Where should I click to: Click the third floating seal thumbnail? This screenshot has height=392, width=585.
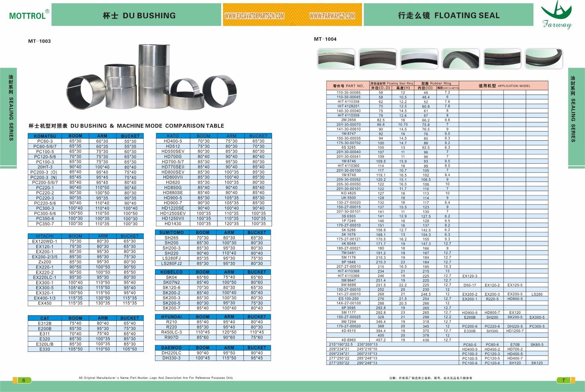click(419, 58)
